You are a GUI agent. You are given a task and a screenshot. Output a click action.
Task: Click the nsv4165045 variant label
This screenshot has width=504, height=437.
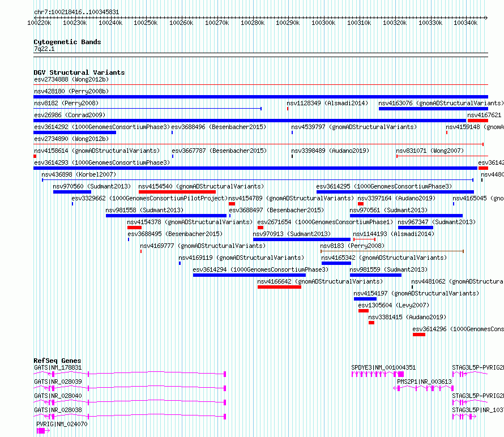(478, 198)
